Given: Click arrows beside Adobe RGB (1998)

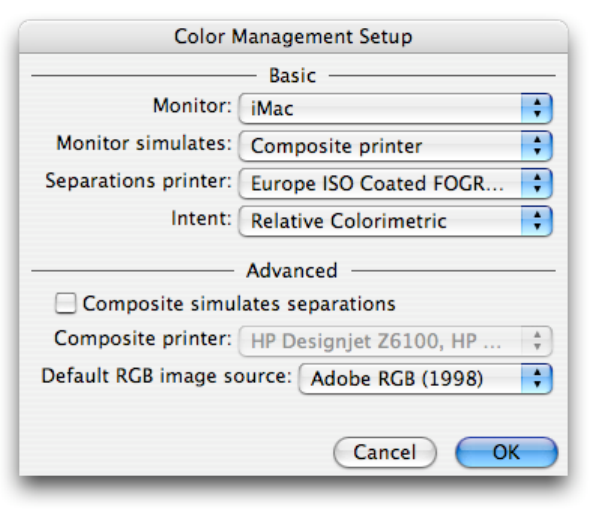Looking at the screenshot, I should 537,379.
